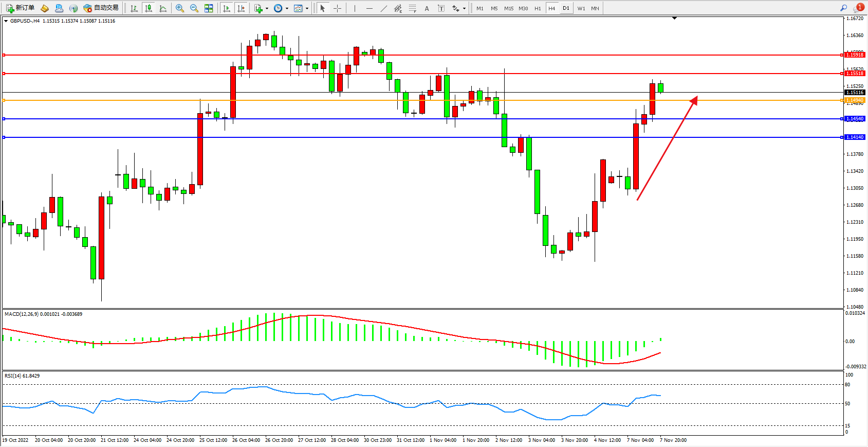Pick the horizontal line tool
868x447 pixels.
click(370, 8)
